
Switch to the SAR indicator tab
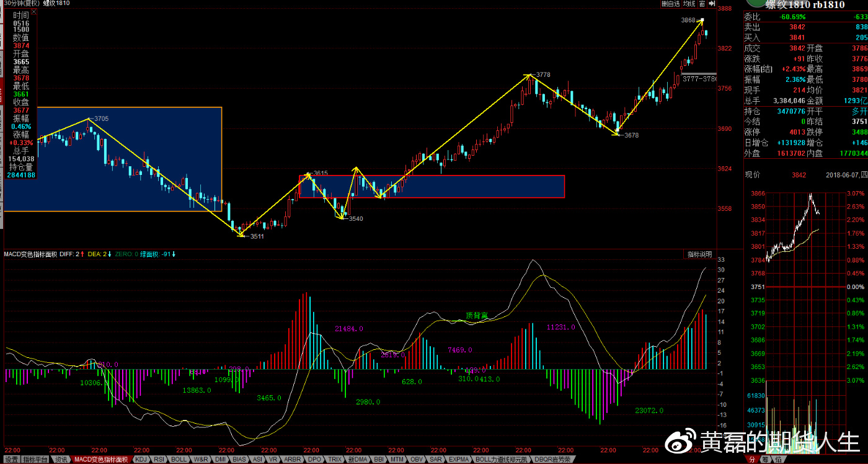point(436,460)
